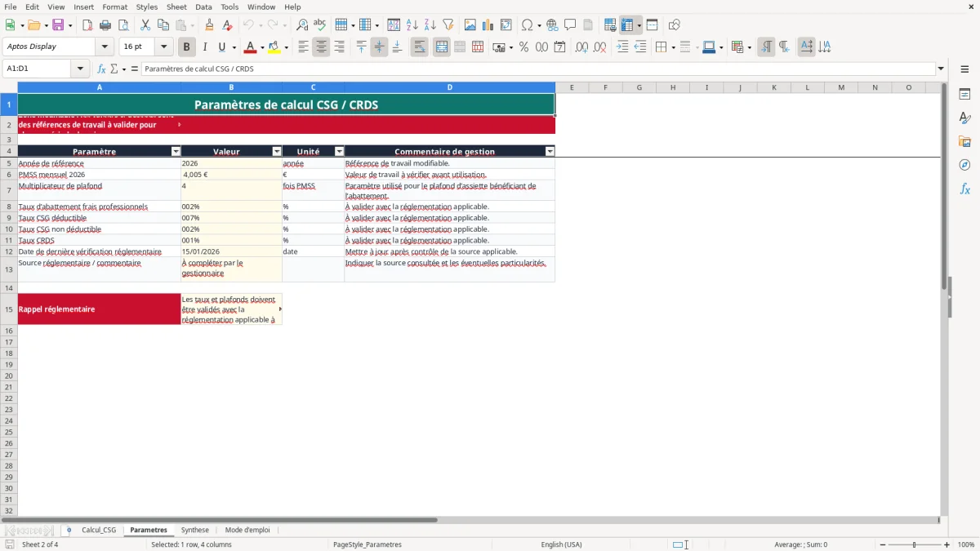The width and height of the screenshot is (980, 551).
Task: Run the spell-check tool
Action: (320, 25)
